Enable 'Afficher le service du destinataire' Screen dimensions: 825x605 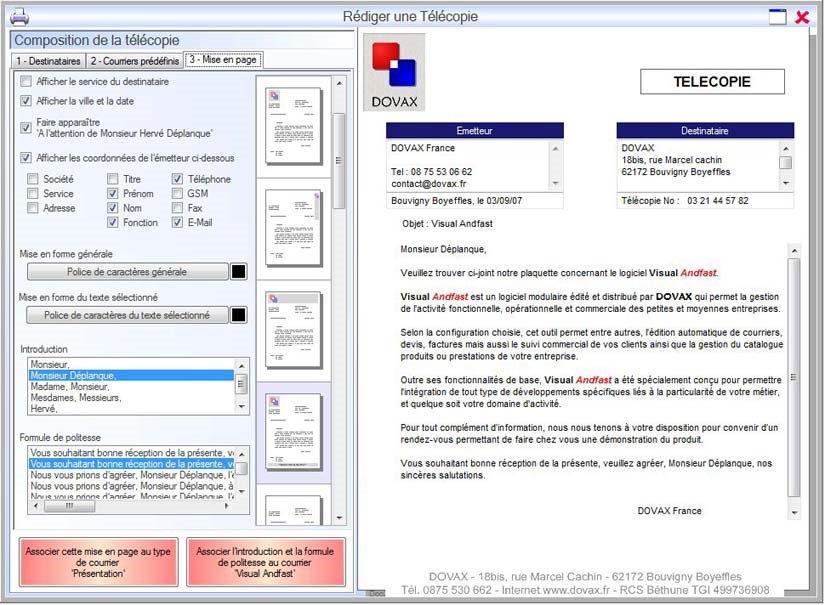[25, 82]
